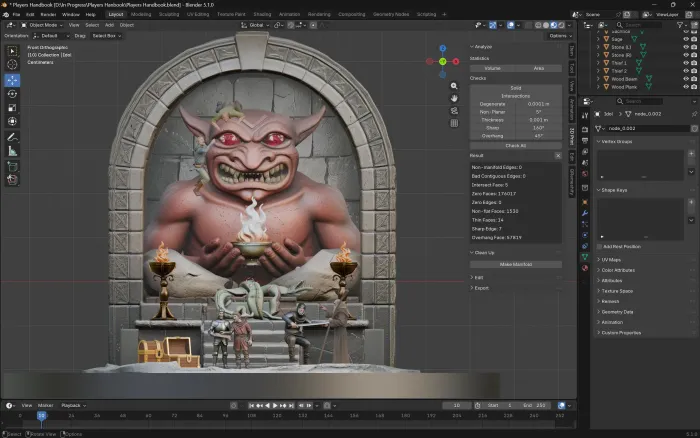This screenshot has height=438, width=700.
Task: Activate the Select Box tool icon
Action: tap(12, 51)
